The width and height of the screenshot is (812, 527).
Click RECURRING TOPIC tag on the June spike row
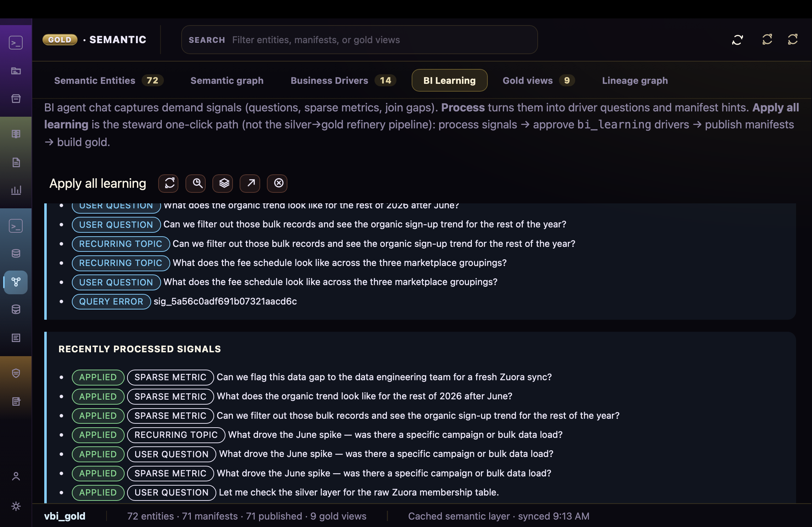[176, 435]
